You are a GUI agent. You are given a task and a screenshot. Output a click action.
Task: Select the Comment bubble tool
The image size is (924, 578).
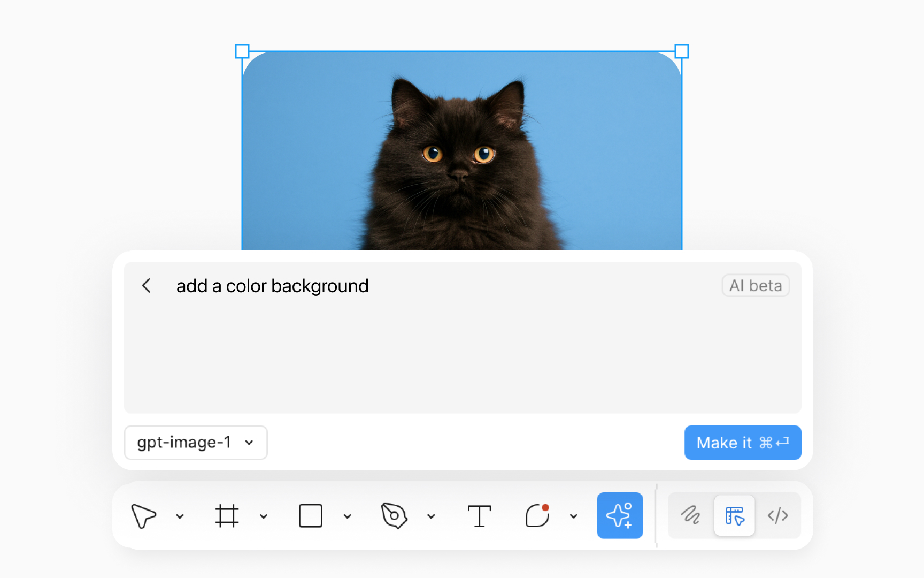pyautogui.click(x=537, y=516)
